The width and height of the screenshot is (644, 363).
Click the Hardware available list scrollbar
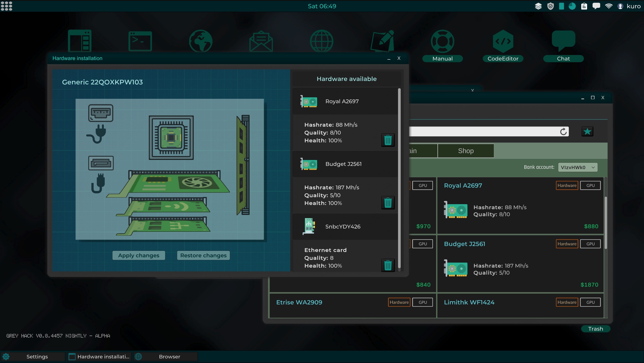(399, 179)
